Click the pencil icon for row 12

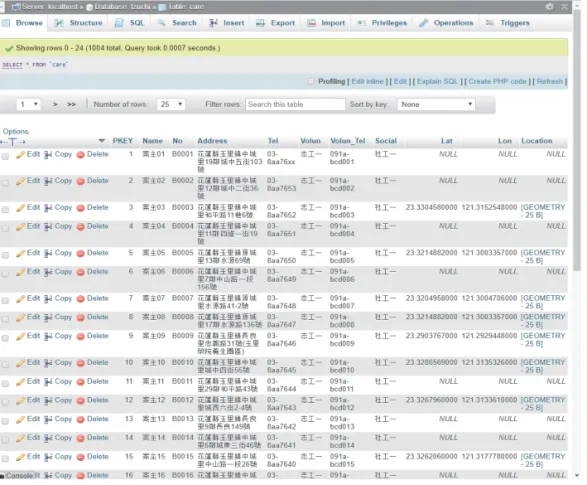coord(21,401)
